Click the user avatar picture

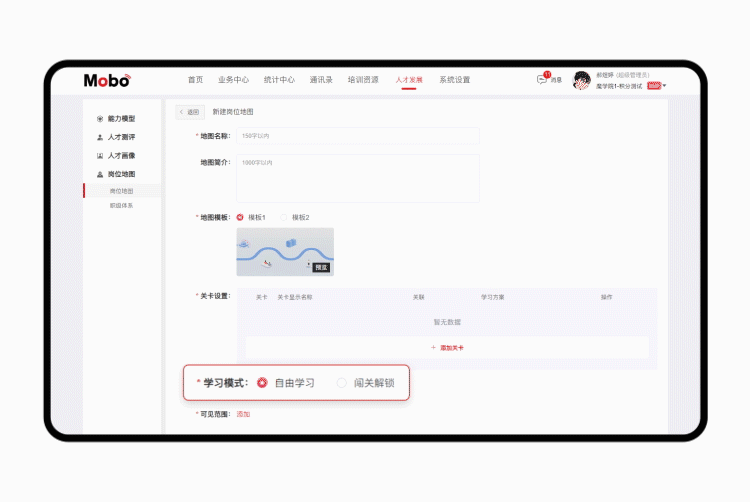(x=581, y=80)
